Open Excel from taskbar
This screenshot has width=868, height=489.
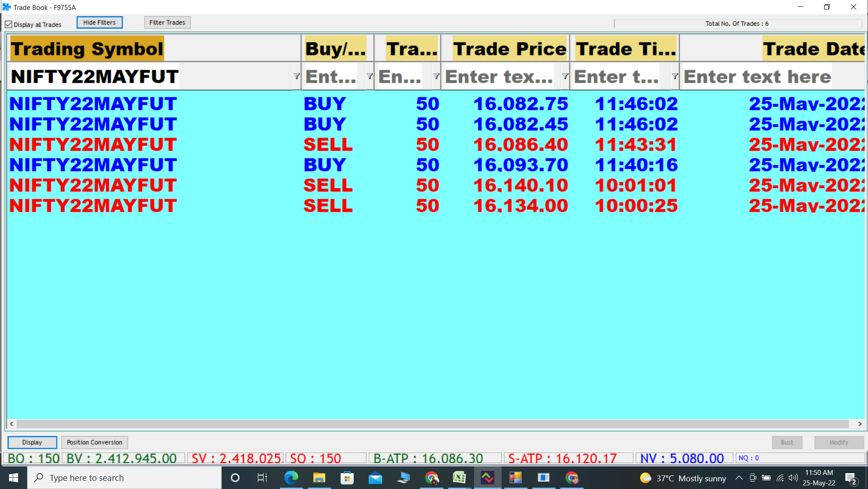pos(459,478)
